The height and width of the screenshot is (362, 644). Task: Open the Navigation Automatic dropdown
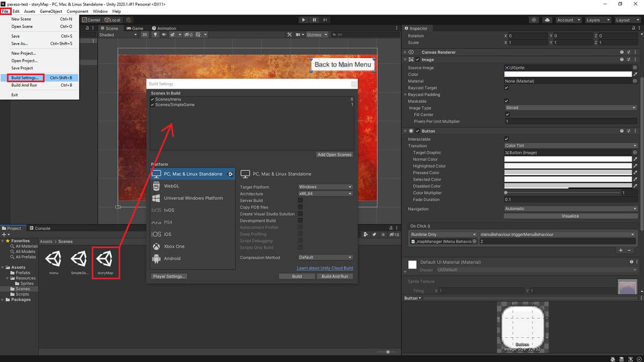coord(570,209)
